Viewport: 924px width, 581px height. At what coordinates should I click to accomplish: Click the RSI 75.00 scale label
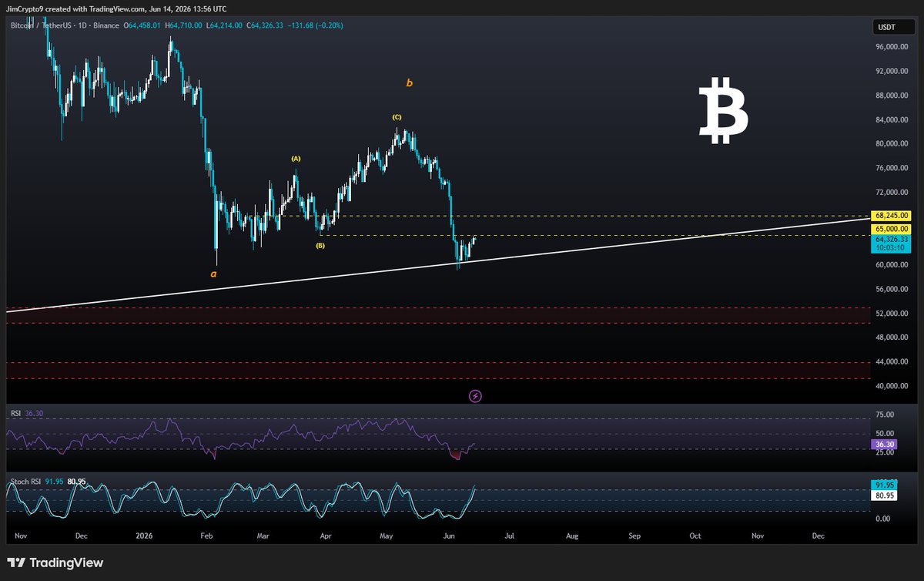(x=884, y=414)
